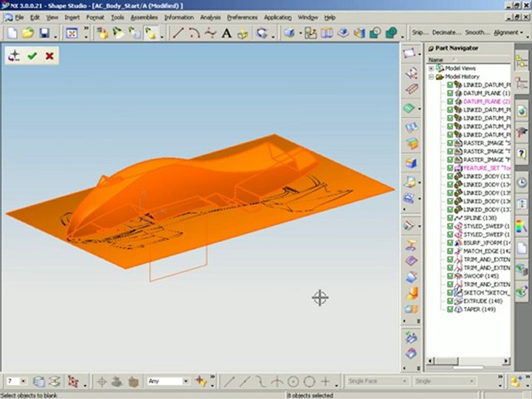532x399 pixels.
Task: Click the Decimate... button
Action: click(x=447, y=33)
